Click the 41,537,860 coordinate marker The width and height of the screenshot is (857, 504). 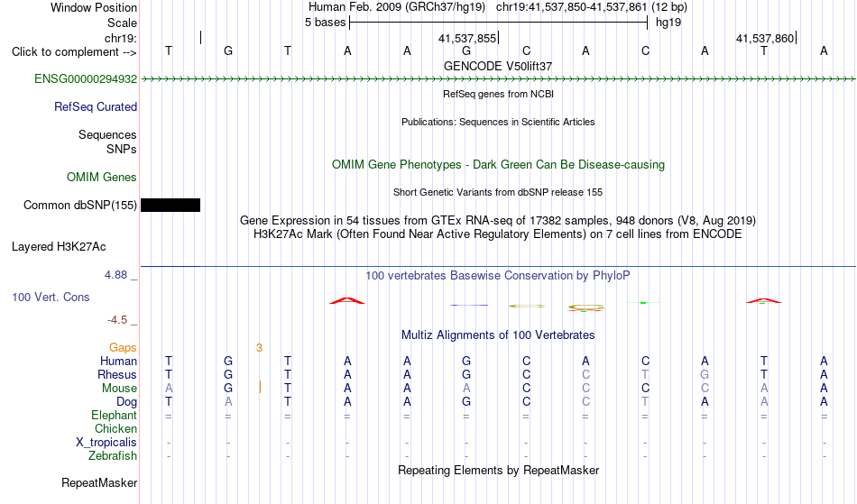click(765, 38)
